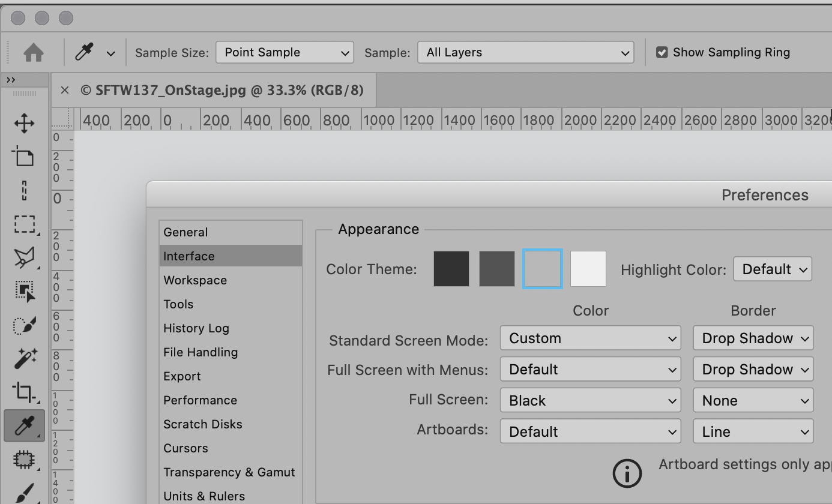Select the Crop tool

(x=24, y=393)
